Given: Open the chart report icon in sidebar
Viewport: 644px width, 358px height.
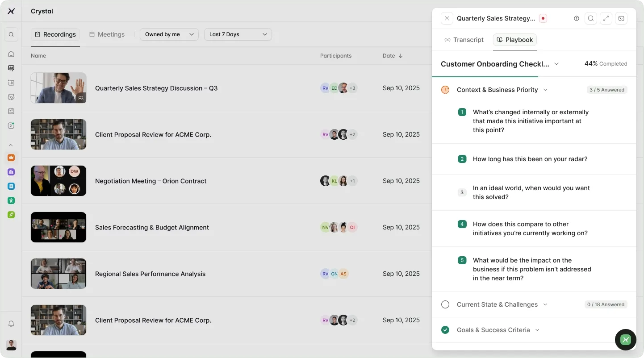Looking at the screenshot, I should [11, 83].
